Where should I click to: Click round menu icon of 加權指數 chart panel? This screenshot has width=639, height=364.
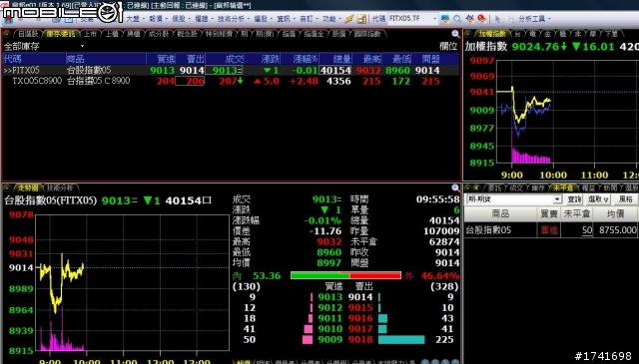(468, 34)
